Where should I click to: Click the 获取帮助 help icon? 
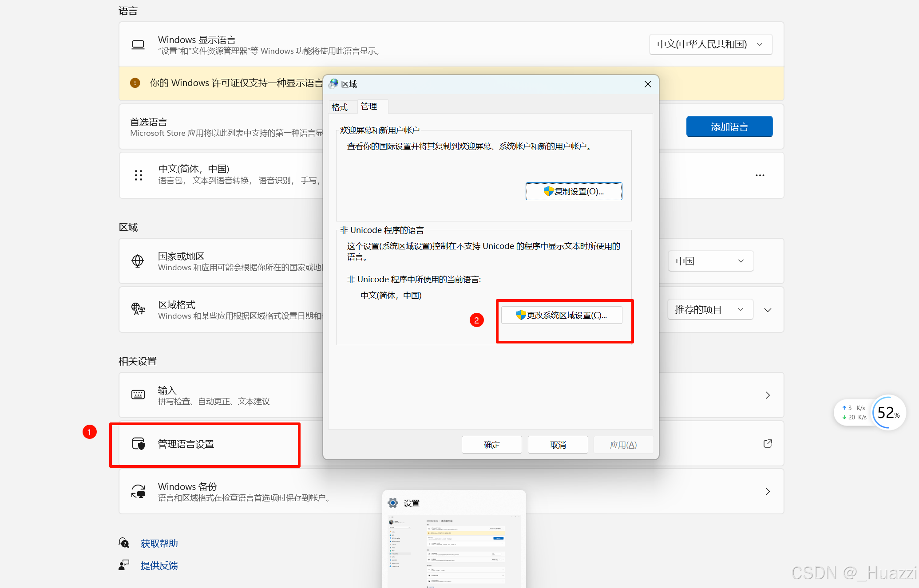tap(124, 543)
